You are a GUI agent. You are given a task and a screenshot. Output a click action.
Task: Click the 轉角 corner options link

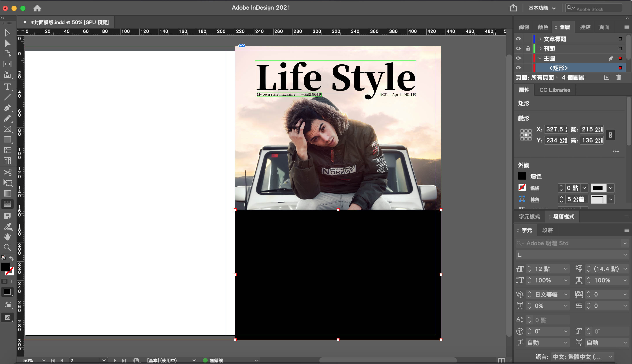pyautogui.click(x=535, y=200)
